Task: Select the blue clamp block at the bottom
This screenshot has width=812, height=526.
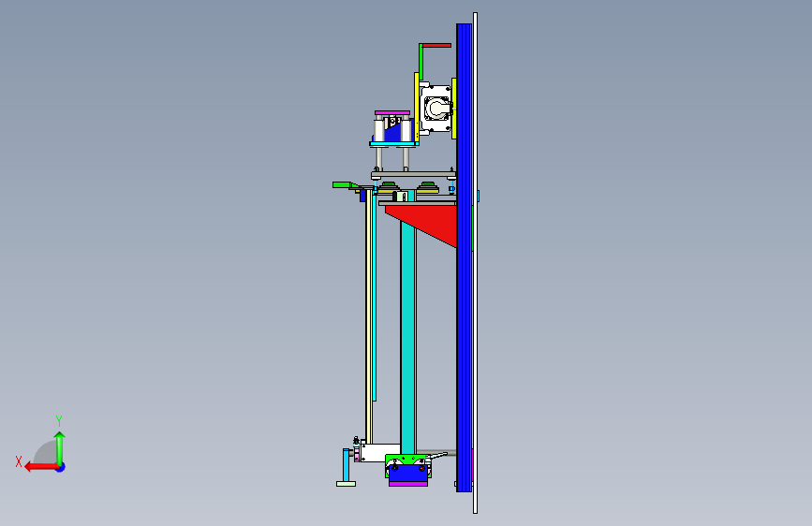Action: coord(408,474)
